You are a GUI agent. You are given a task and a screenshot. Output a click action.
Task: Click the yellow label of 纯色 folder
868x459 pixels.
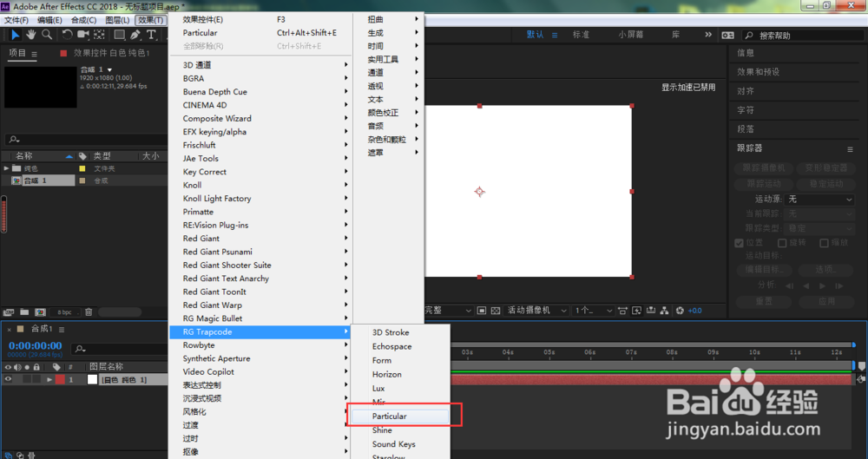(82, 168)
